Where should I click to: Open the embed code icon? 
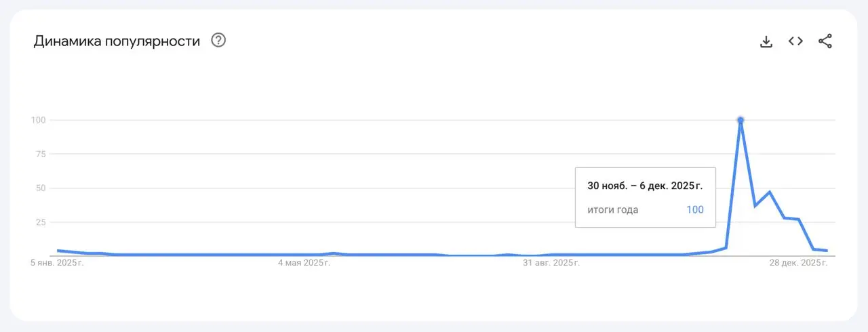[x=795, y=41]
